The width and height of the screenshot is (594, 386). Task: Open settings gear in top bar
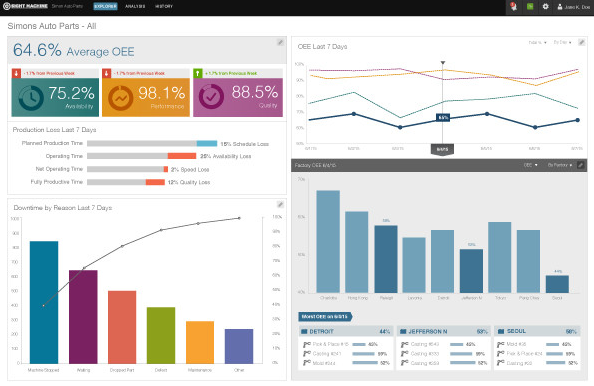coord(546,6)
